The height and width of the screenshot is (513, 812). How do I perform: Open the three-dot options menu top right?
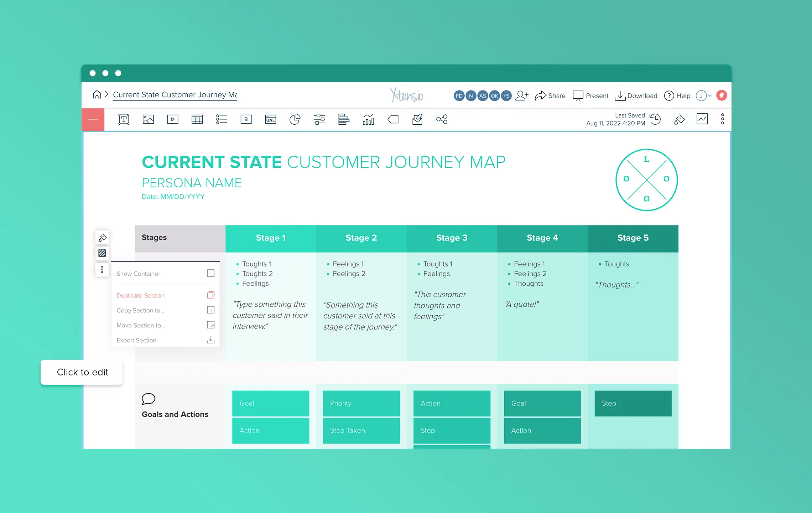point(722,119)
